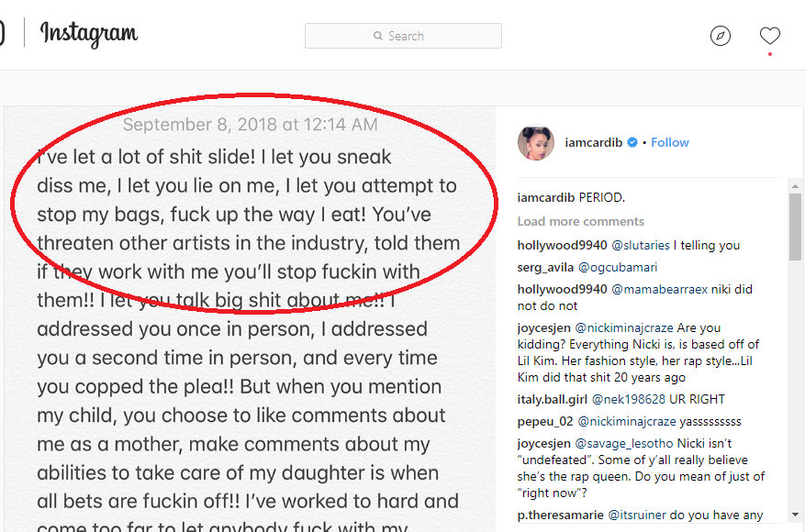
Task: Open the joycesjen commenter profile
Action: [544, 327]
